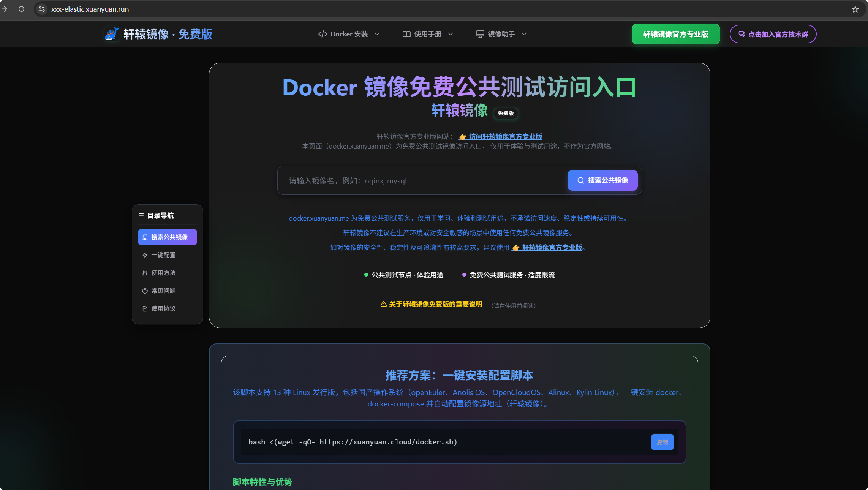The image size is (868, 490).
Task: Click the document icon next to 使用协议
Action: point(145,308)
